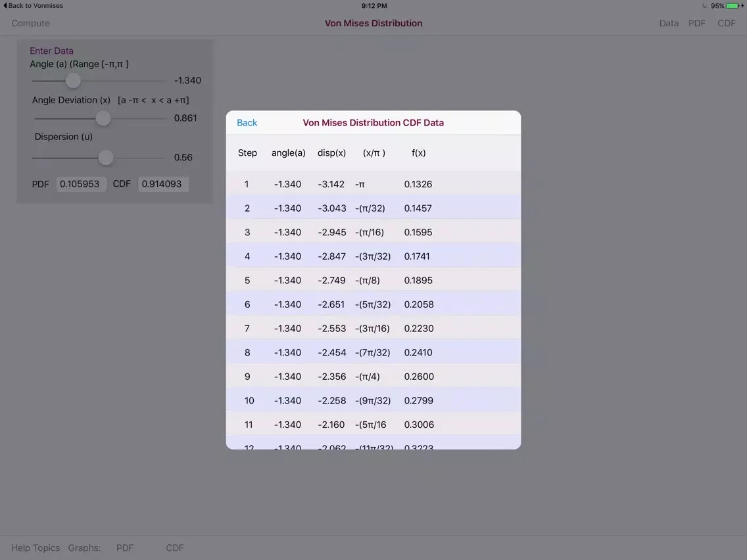Click the CDF value field 0.914093
747x560 pixels.
(163, 184)
